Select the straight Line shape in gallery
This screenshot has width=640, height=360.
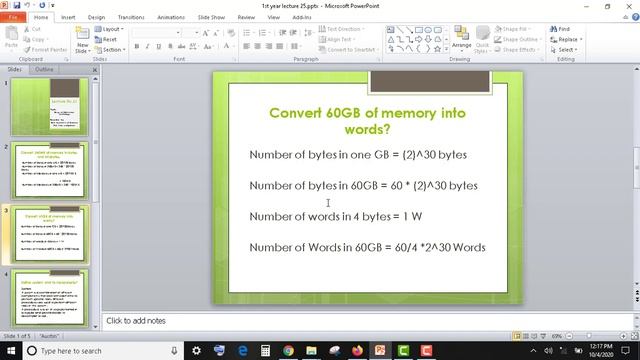pos(400,30)
